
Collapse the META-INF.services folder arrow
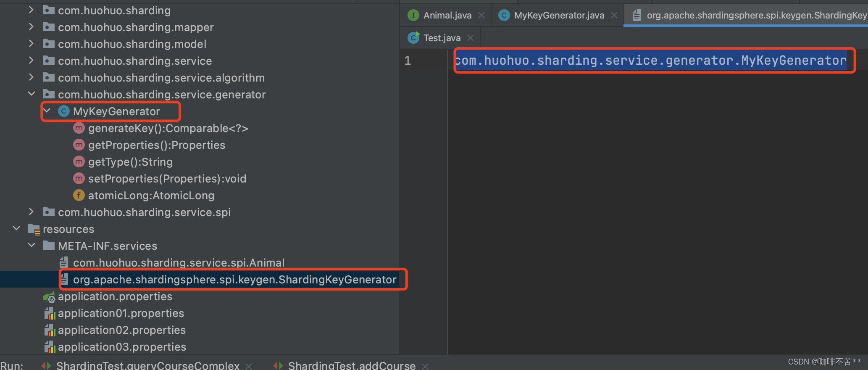tap(32, 245)
